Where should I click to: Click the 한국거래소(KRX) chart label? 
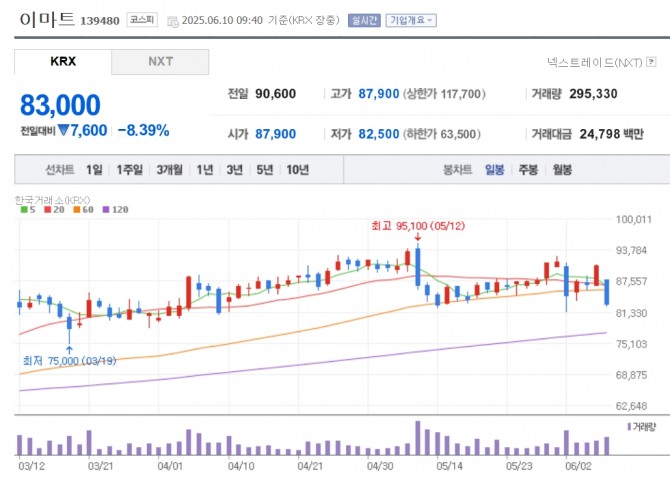tap(52, 200)
